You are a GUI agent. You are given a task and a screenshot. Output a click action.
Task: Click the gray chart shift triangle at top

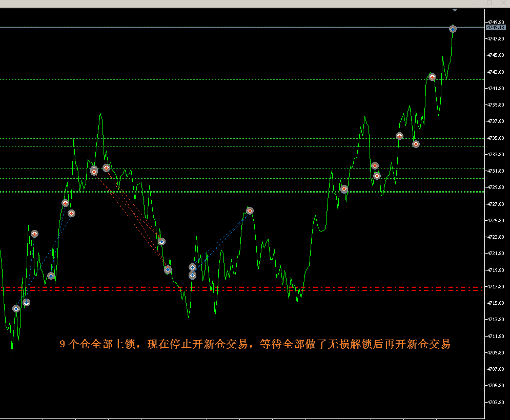click(455, 10)
